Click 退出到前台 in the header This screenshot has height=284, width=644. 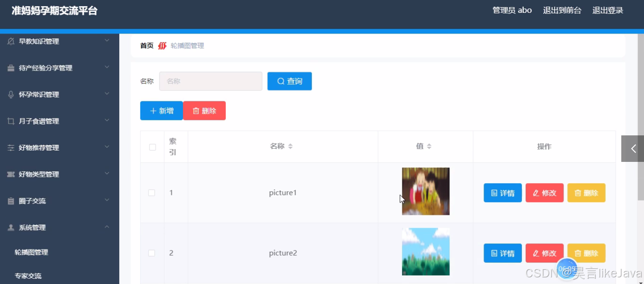(x=562, y=10)
